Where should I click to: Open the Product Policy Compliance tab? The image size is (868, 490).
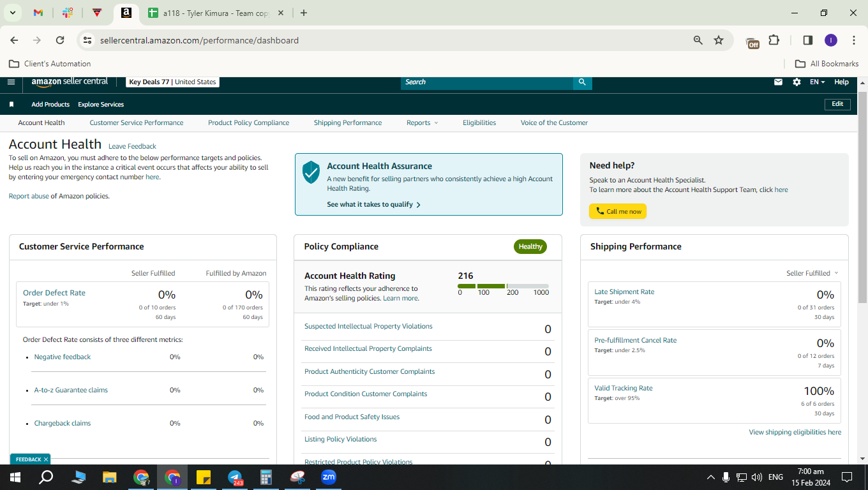(248, 122)
